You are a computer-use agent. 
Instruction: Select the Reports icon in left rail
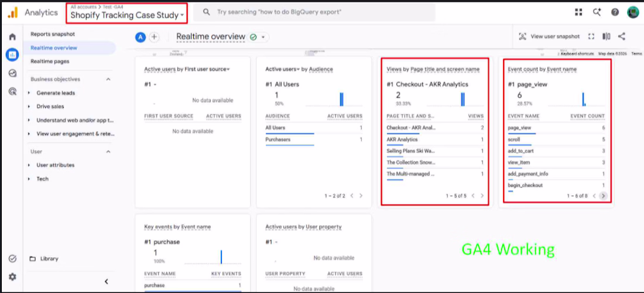(12, 54)
